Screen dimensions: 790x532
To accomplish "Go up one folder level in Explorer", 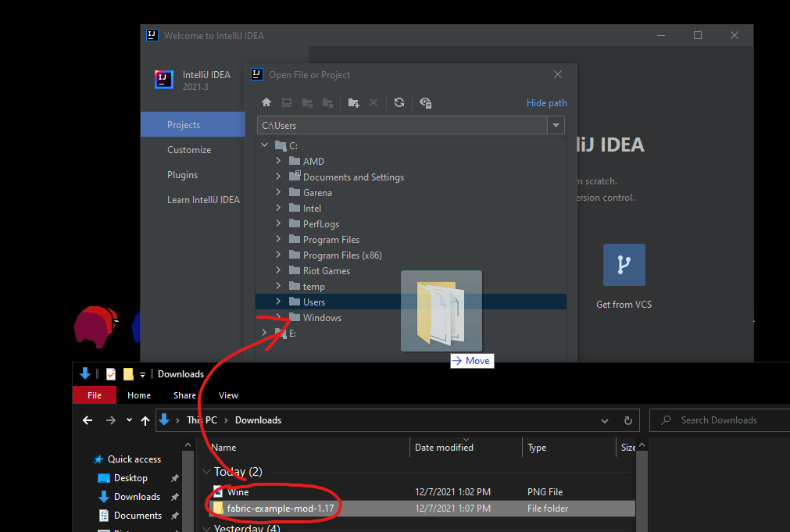I will click(145, 420).
